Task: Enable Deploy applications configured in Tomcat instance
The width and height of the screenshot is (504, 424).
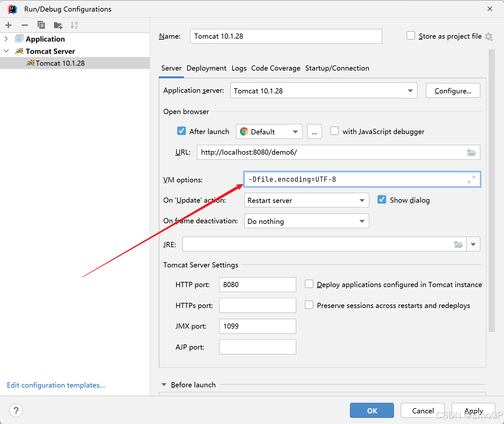Action: pos(309,284)
